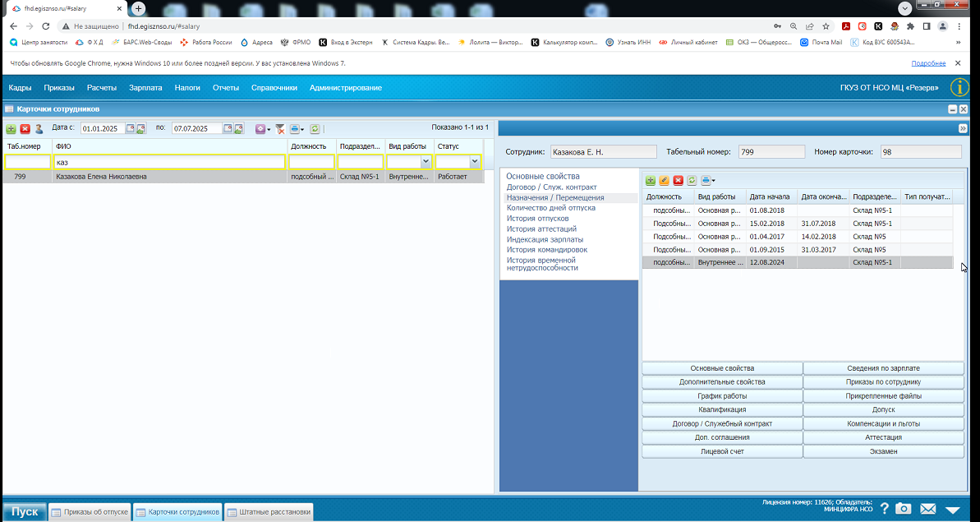Open the person icon in employee cards toolbar

39,129
